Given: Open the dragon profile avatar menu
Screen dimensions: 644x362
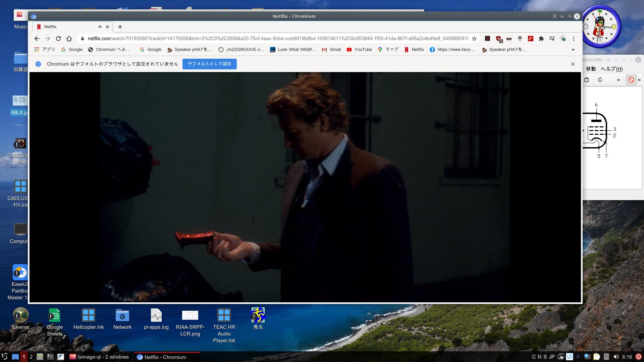Looking at the screenshot, I should point(562,39).
